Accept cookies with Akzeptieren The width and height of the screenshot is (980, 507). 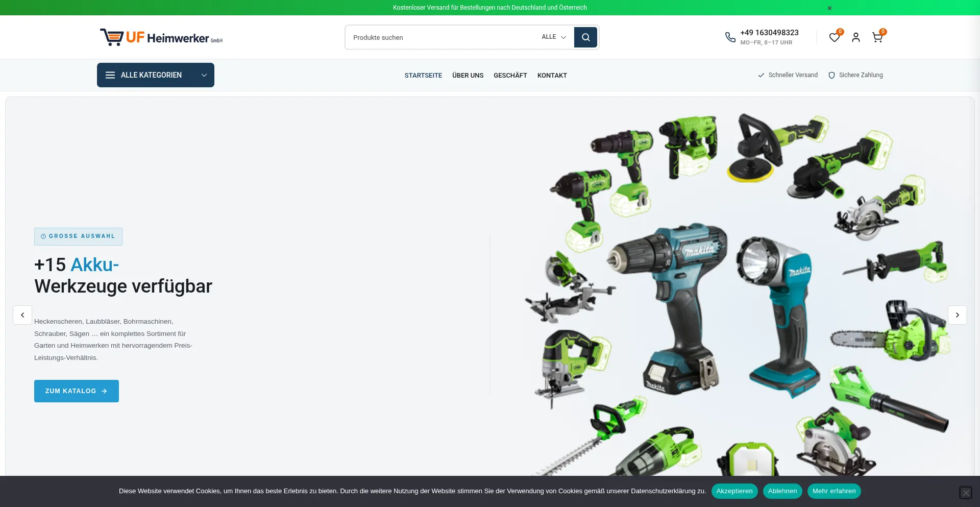[x=734, y=491]
